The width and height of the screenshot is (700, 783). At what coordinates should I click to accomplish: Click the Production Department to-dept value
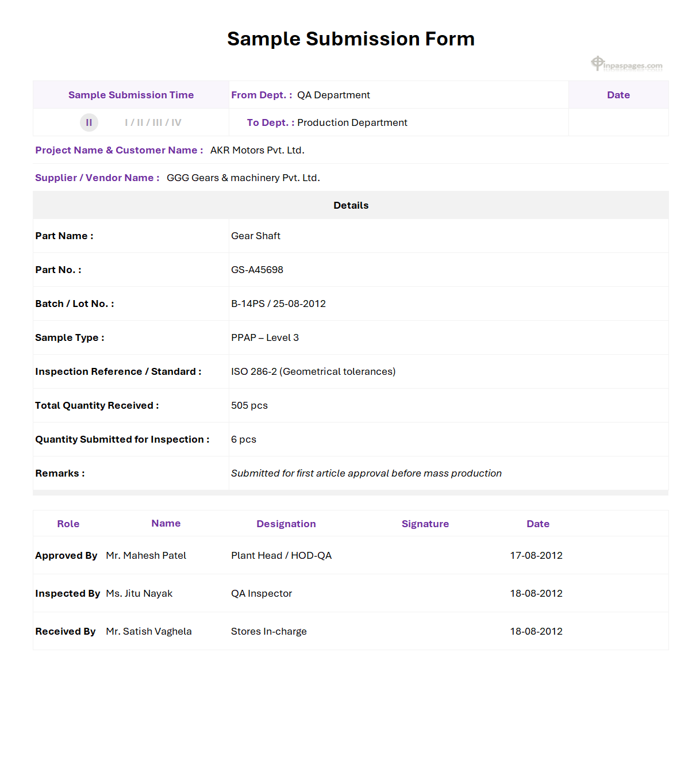pyautogui.click(x=352, y=122)
